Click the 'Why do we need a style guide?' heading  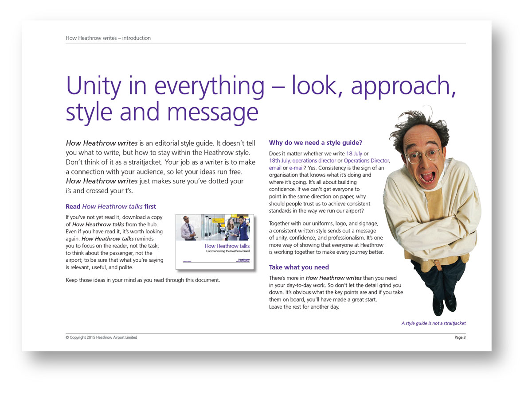(x=316, y=143)
